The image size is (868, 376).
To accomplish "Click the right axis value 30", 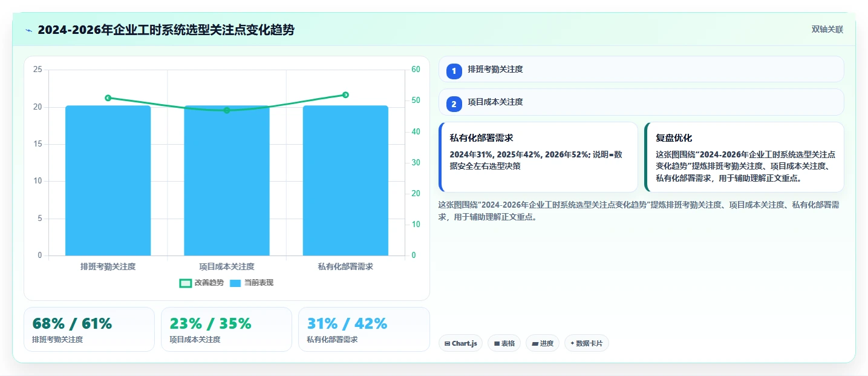I will click(416, 163).
